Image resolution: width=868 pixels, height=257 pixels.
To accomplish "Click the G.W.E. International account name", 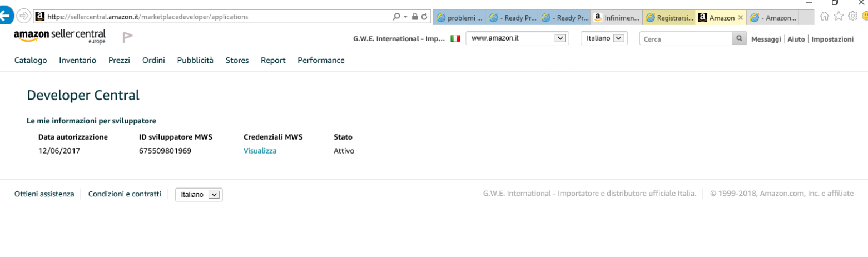I will click(x=399, y=39).
